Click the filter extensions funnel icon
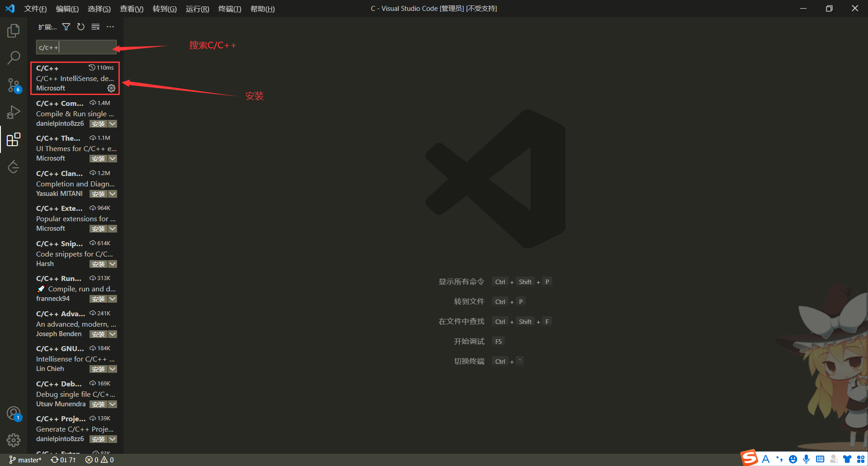 (66, 27)
